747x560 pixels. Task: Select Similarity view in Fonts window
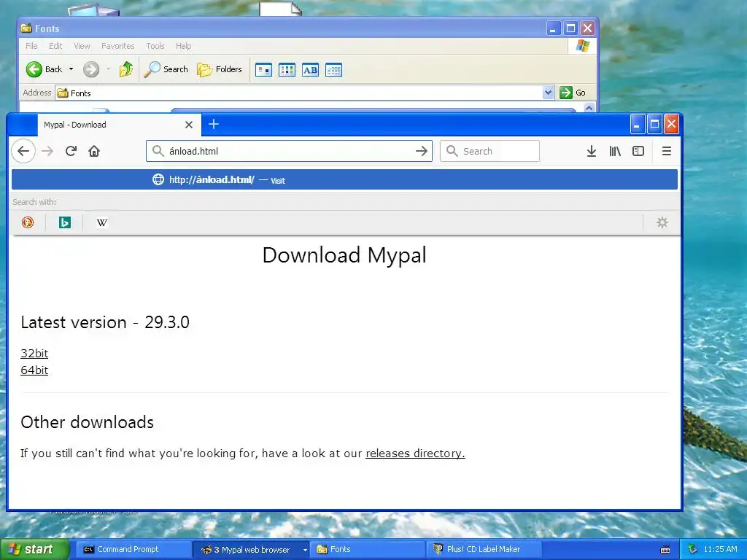tap(310, 70)
